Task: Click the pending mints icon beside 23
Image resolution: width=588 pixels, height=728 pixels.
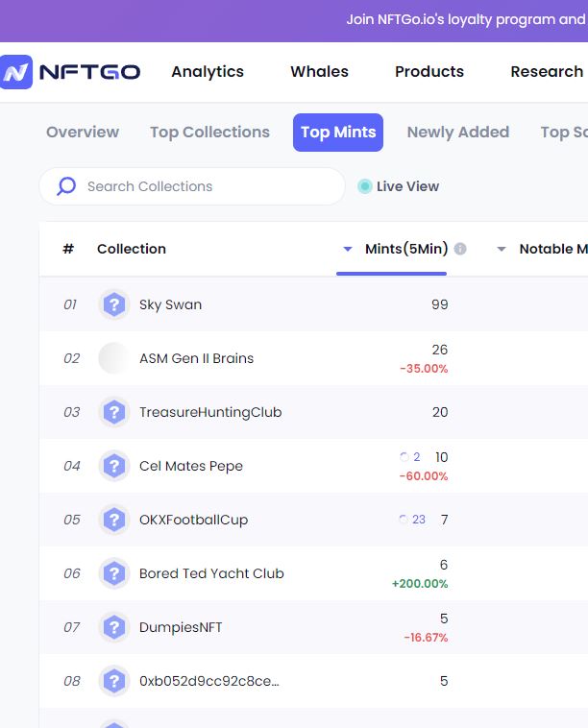Action: 404,519
